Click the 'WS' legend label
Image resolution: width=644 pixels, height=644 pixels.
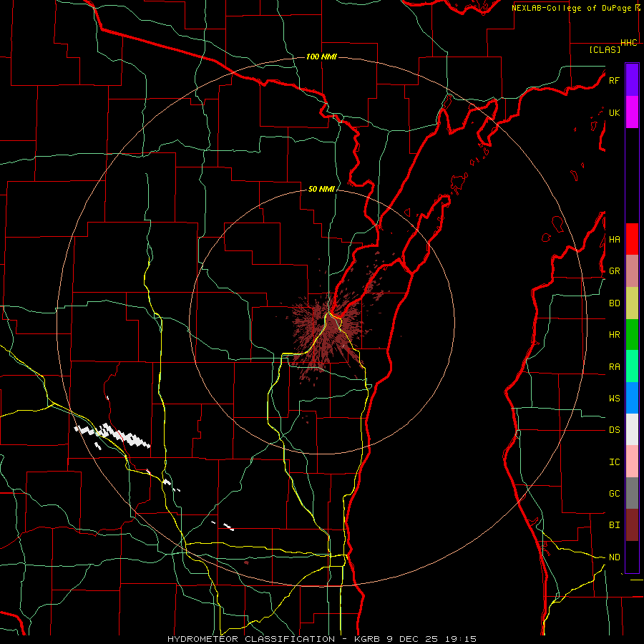coord(614,399)
